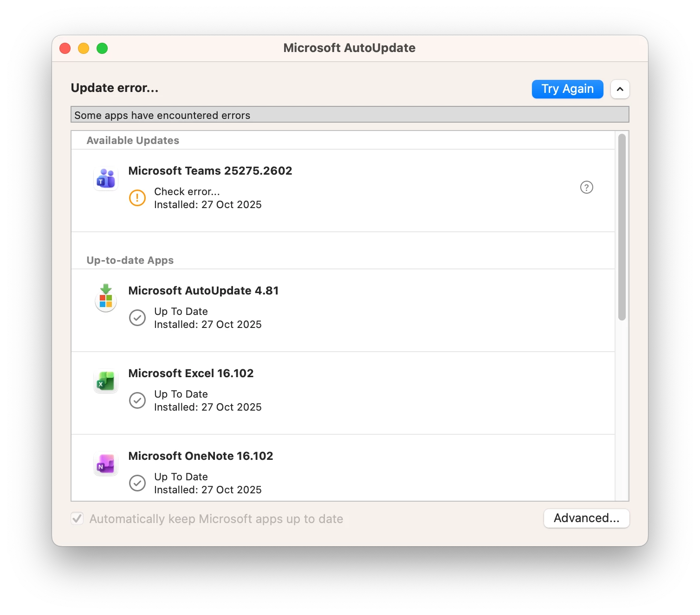This screenshot has width=700, height=615.
Task: Toggle automatically keep Microsoft apps up to date
Action: tap(78, 518)
